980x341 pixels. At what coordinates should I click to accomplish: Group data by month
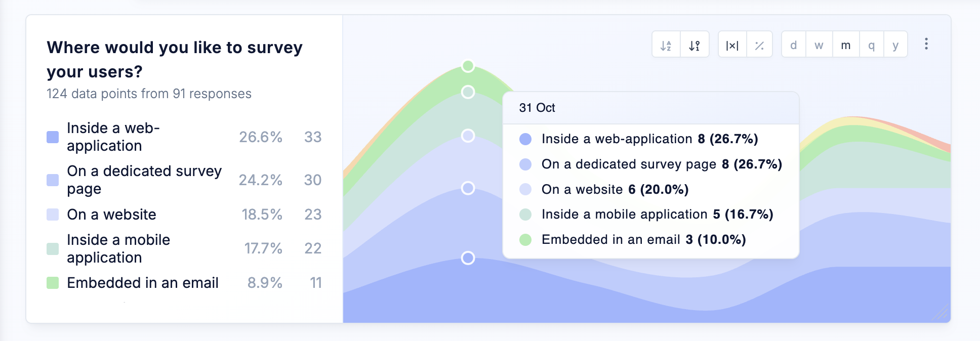[845, 45]
